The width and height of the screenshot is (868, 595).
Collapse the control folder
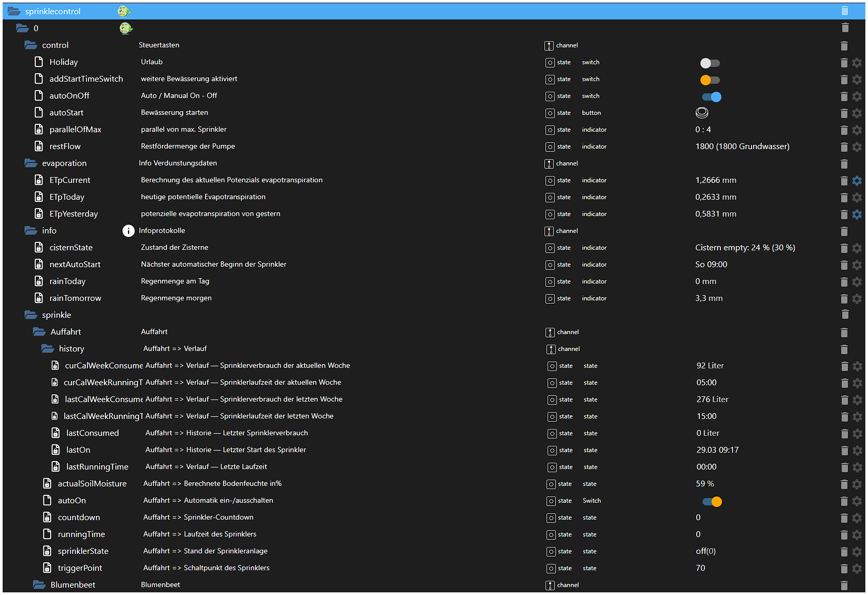31,45
